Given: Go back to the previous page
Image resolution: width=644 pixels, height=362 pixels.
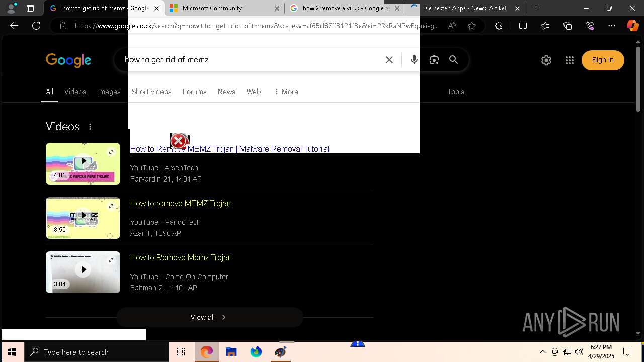Looking at the screenshot, I should point(14,26).
